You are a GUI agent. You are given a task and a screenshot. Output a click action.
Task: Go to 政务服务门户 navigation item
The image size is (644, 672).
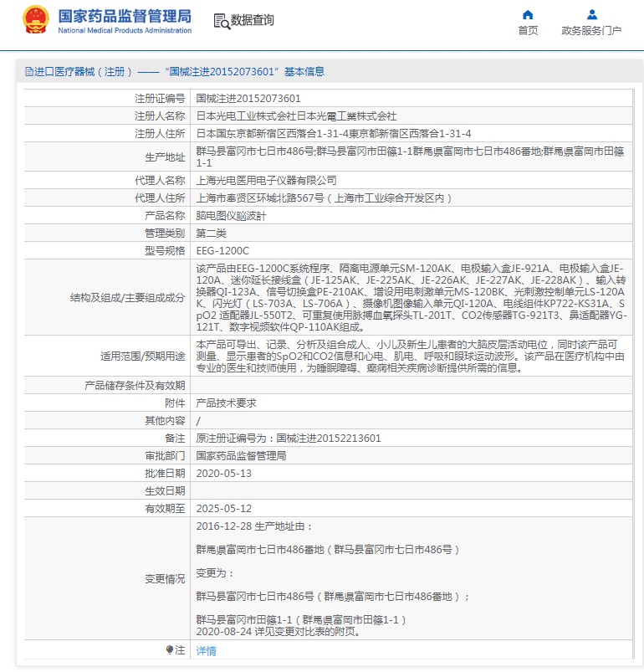(x=591, y=31)
